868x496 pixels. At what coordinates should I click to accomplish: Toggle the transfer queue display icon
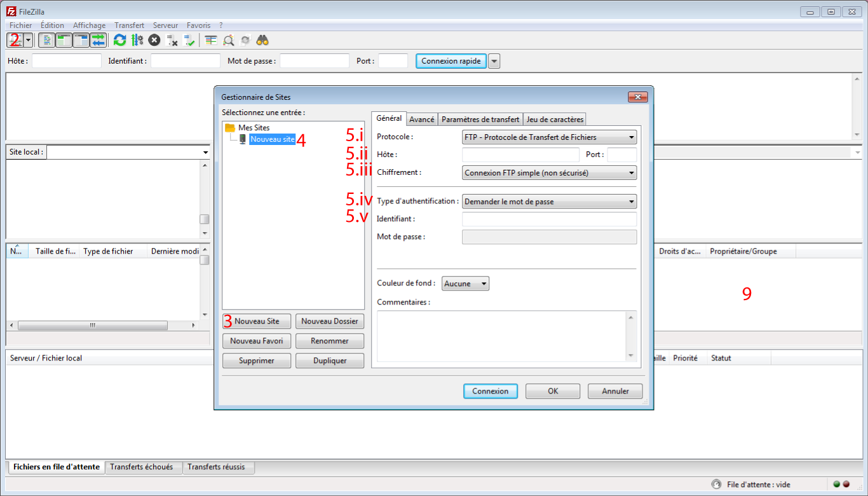pos(98,40)
